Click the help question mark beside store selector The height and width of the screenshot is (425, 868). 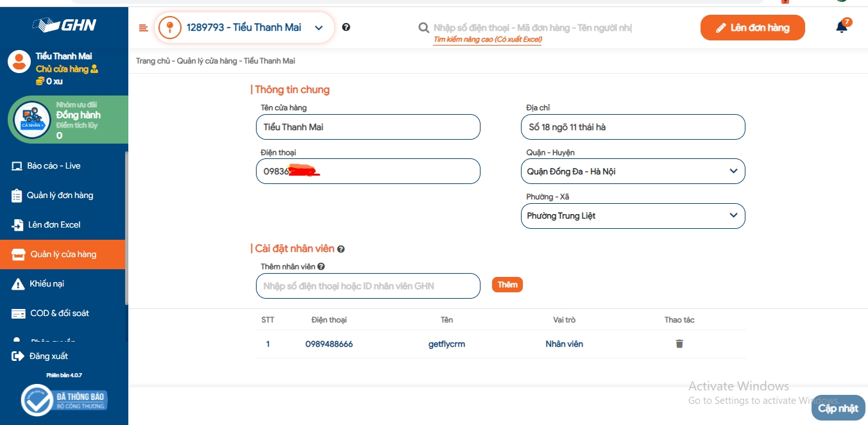(x=346, y=28)
